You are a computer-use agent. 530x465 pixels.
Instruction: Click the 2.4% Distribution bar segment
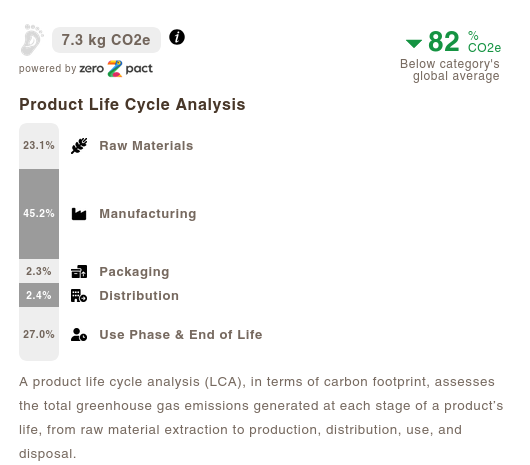point(39,295)
